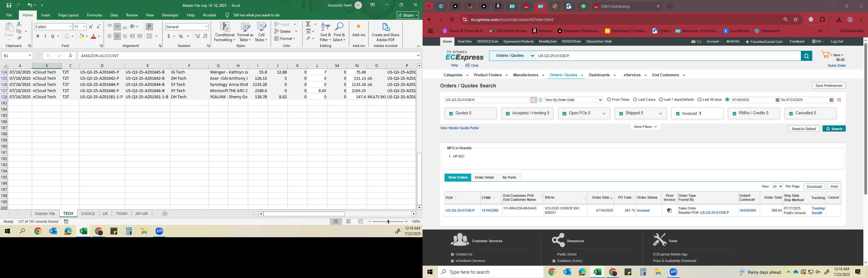Reload the browser page
The height and width of the screenshot is (278, 868).
point(452,19)
